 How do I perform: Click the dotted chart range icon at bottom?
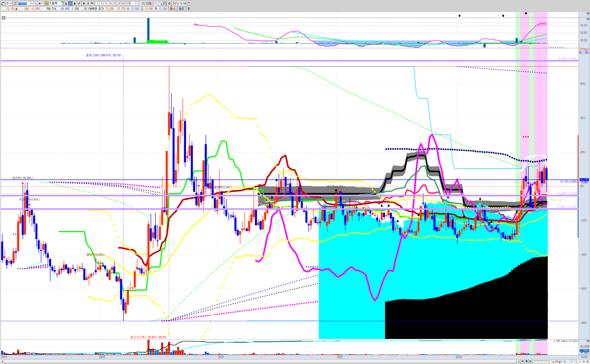point(568,361)
